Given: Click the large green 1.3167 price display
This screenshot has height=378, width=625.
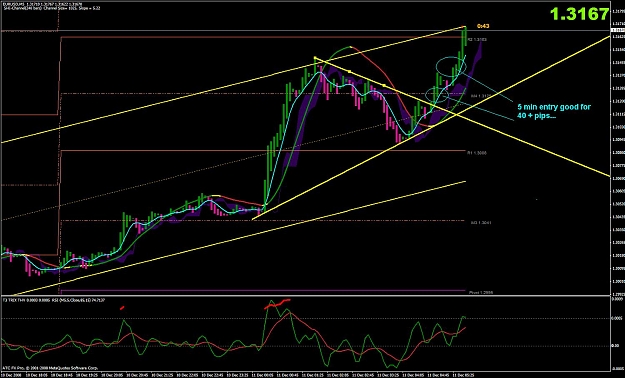Looking at the screenshot, I should [x=579, y=14].
